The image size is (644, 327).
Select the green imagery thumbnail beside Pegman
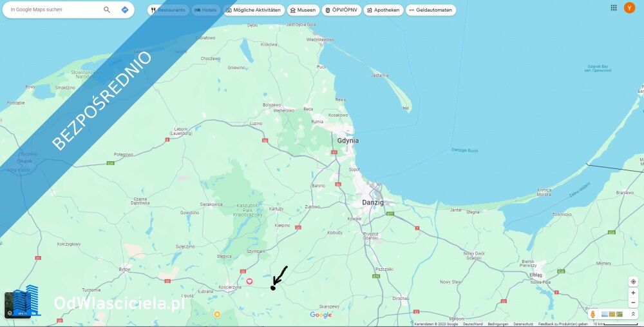tap(620, 314)
